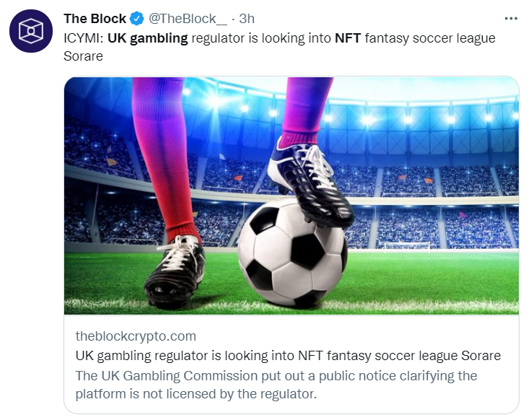
Task: Click the cleat standing on the grass
Action: [175, 273]
